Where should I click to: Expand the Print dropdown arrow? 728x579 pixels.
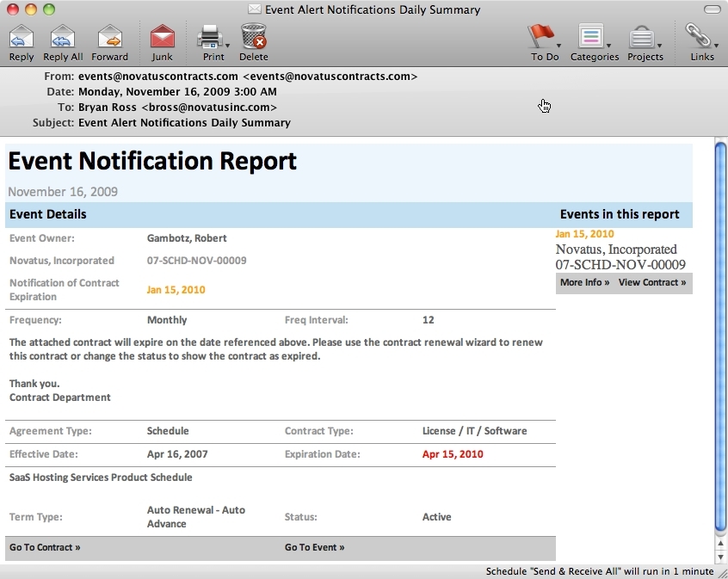point(227,46)
